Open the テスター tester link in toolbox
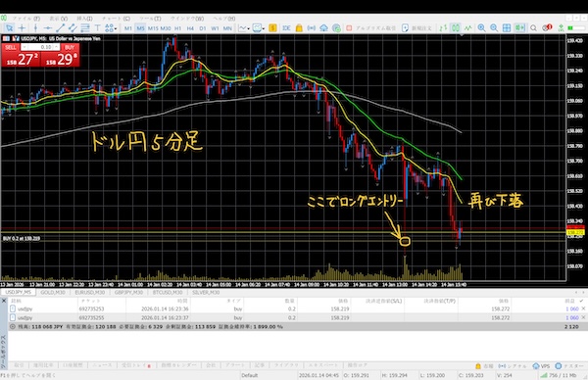The width and height of the screenshot is (588, 380). (x=568, y=365)
